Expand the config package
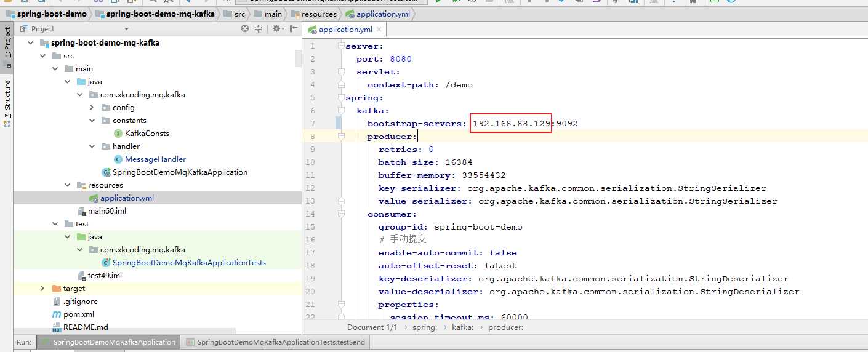 (92, 108)
